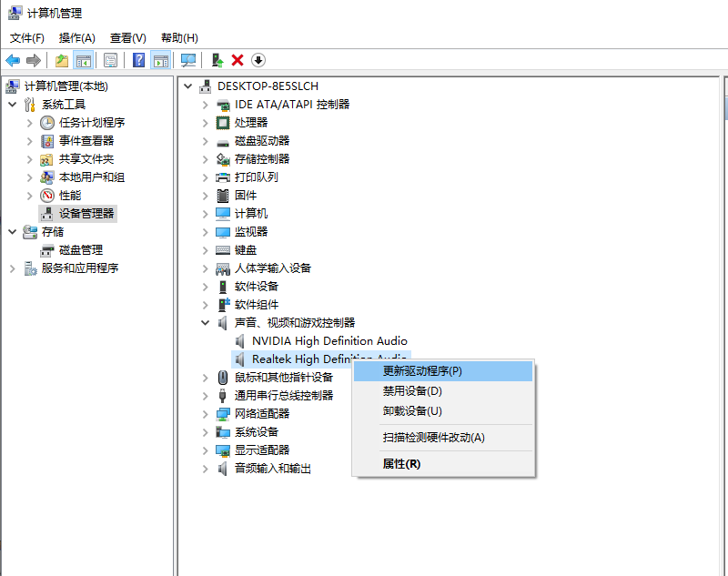This screenshot has width=728, height=576.
Task: Click the Help icon in the toolbar
Action: (137, 59)
